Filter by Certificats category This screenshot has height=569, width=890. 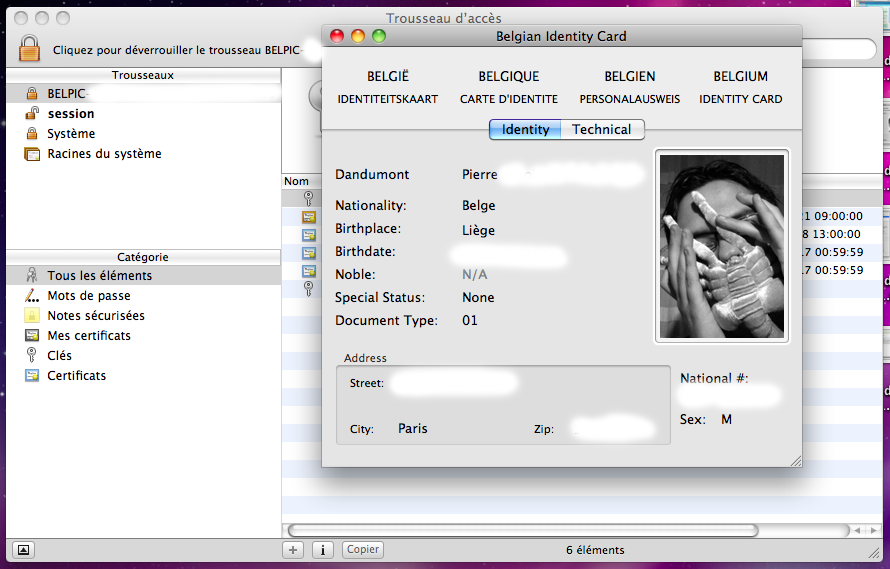coord(76,376)
